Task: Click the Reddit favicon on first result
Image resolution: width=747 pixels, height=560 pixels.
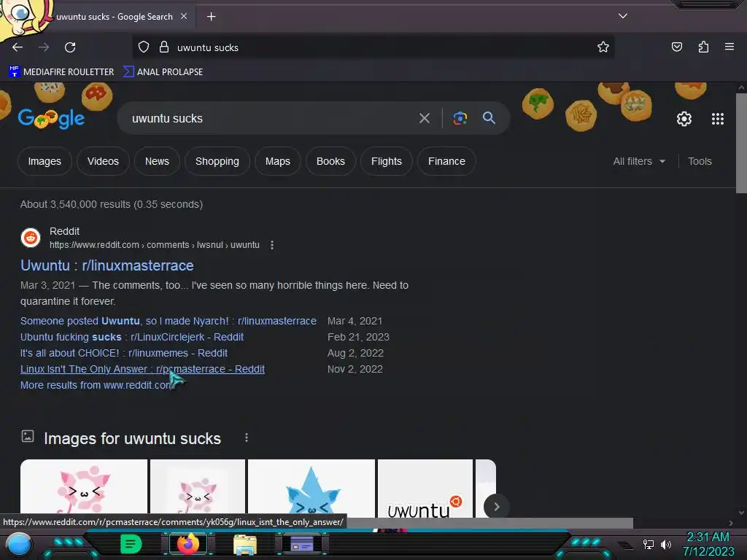Action: click(x=31, y=238)
